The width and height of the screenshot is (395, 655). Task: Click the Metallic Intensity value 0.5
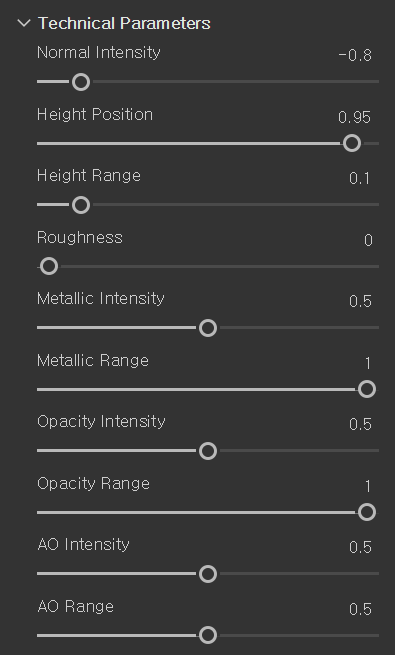click(x=360, y=302)
